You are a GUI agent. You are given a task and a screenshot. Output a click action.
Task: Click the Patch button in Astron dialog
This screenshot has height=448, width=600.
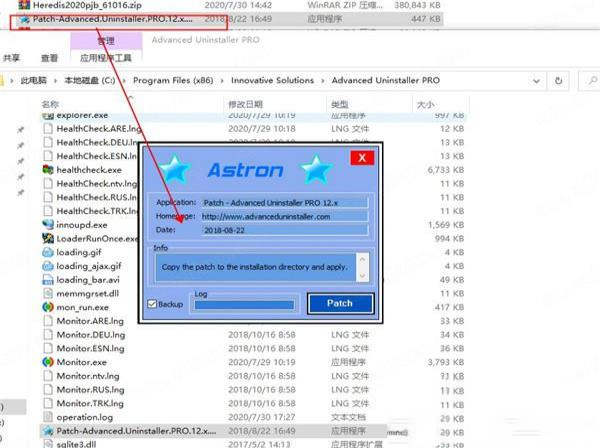[x=340, y=303]
